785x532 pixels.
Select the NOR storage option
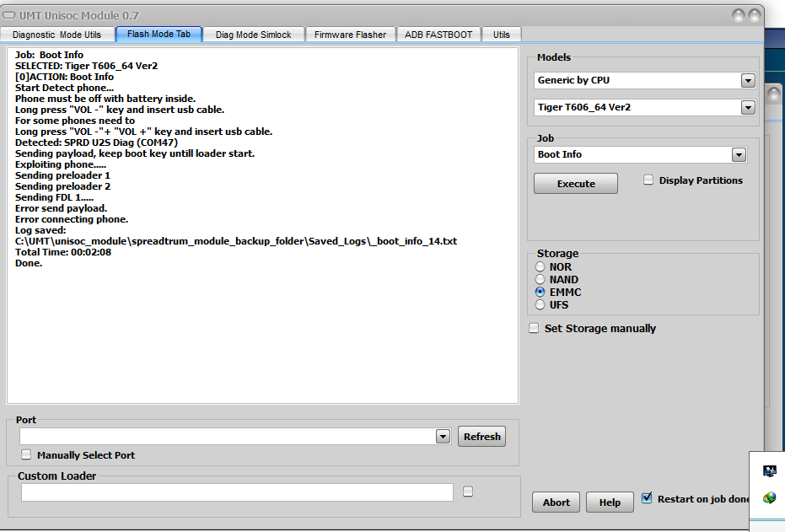[540, 266]
